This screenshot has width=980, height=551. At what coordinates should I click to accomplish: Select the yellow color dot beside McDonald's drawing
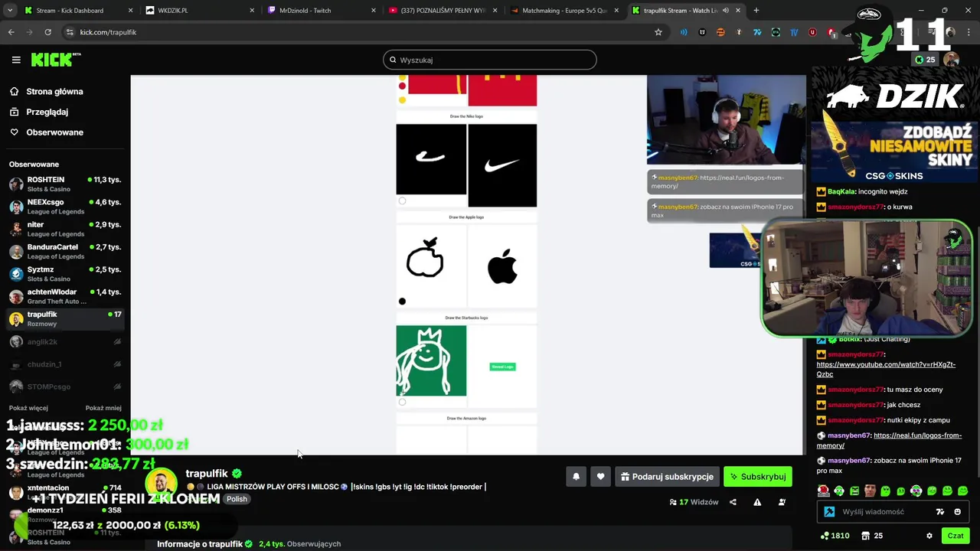tap(402, 99)
